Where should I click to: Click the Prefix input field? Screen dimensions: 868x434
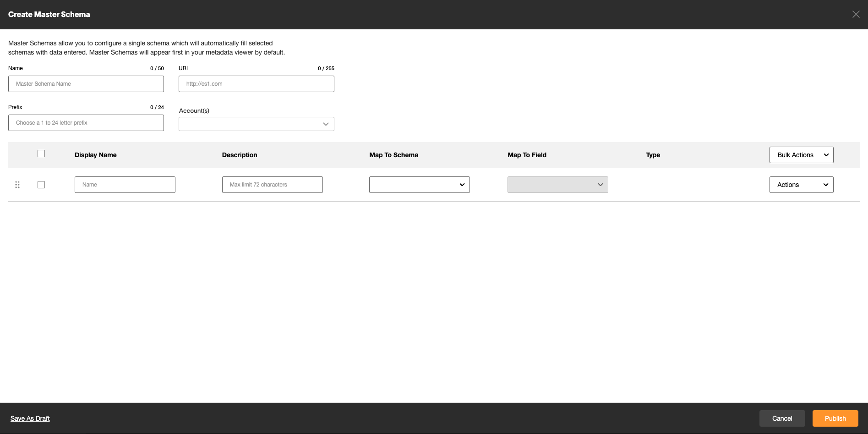tap(86, 123)
